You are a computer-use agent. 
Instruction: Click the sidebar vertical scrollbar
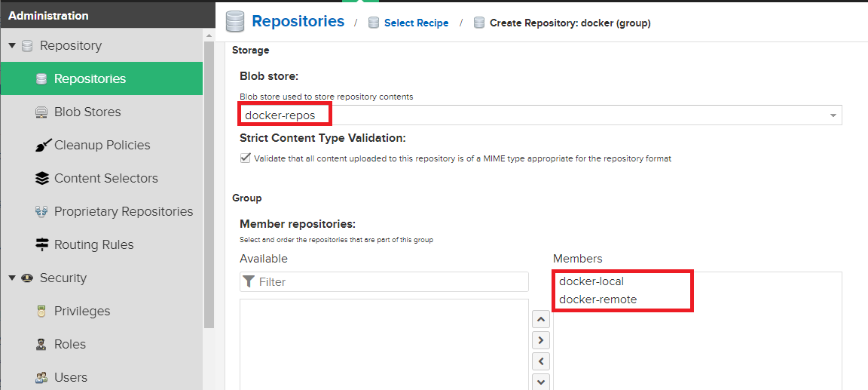209,186
